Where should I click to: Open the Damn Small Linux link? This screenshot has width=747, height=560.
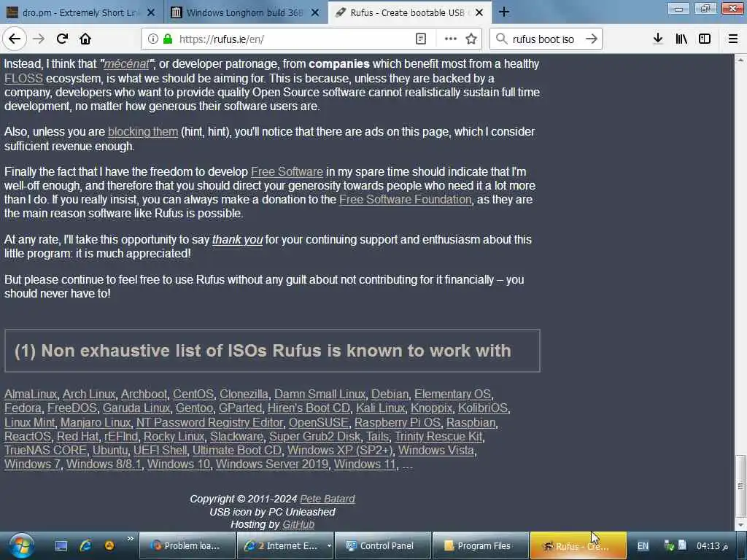coord(320,394)
